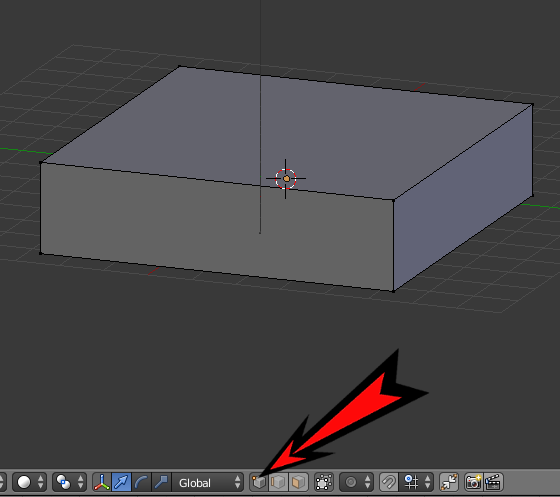
Task: Switch to vertex select mode
Action: pyautogui.click(x=259, y=482)
